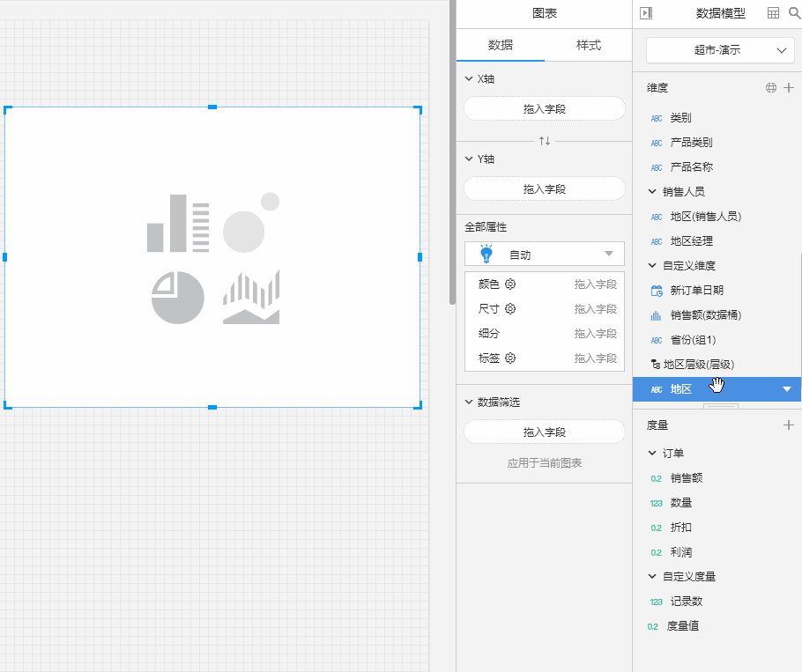Viewport: 802px width, 672px height.
Task: Add a new dimension with the plus icon
Action: click(x=789, y=88)
